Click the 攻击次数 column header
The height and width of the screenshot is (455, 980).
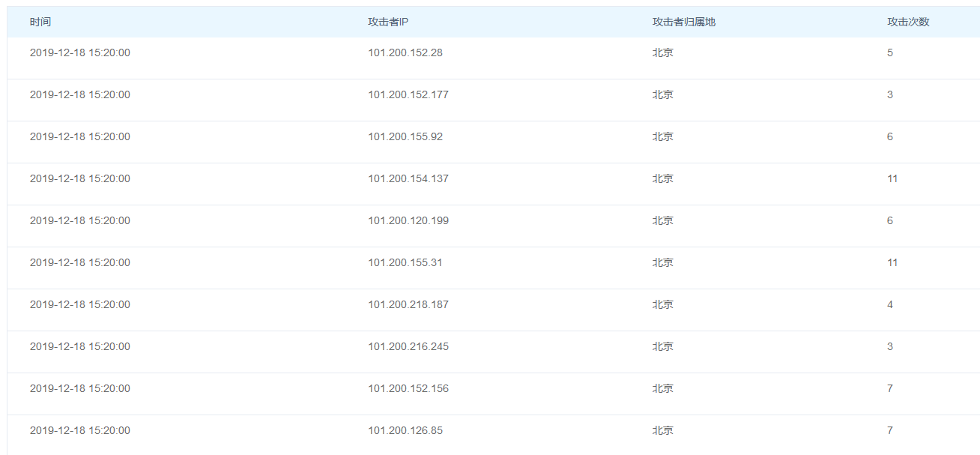908,22
